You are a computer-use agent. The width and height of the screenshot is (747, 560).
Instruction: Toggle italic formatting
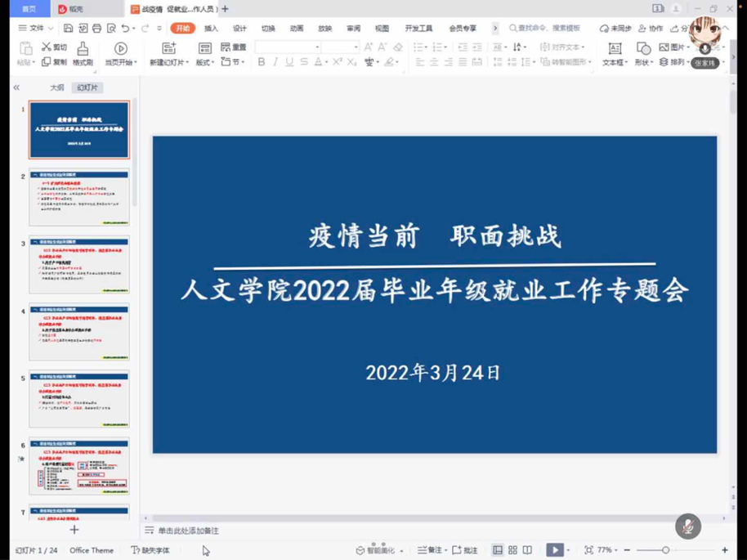(275, 62)
